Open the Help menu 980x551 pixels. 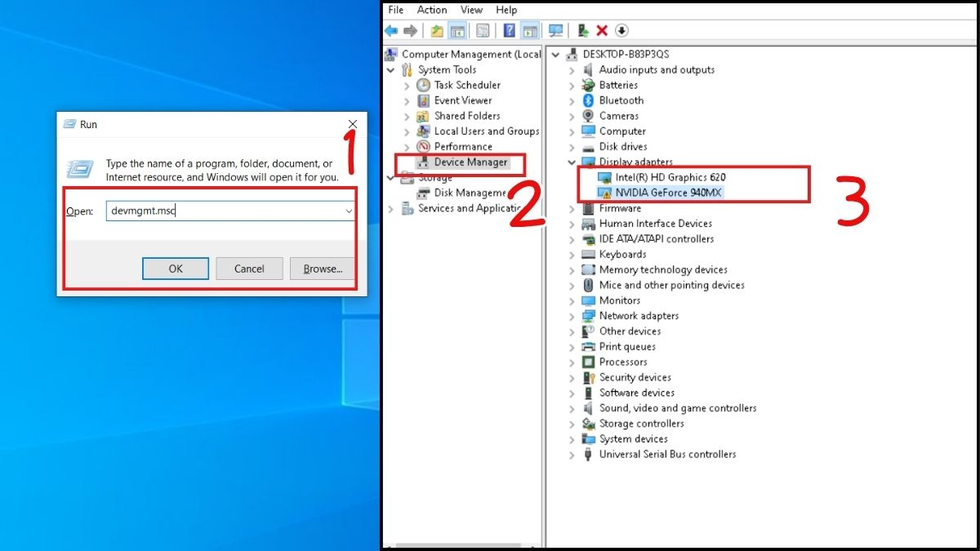click(506, 10)
